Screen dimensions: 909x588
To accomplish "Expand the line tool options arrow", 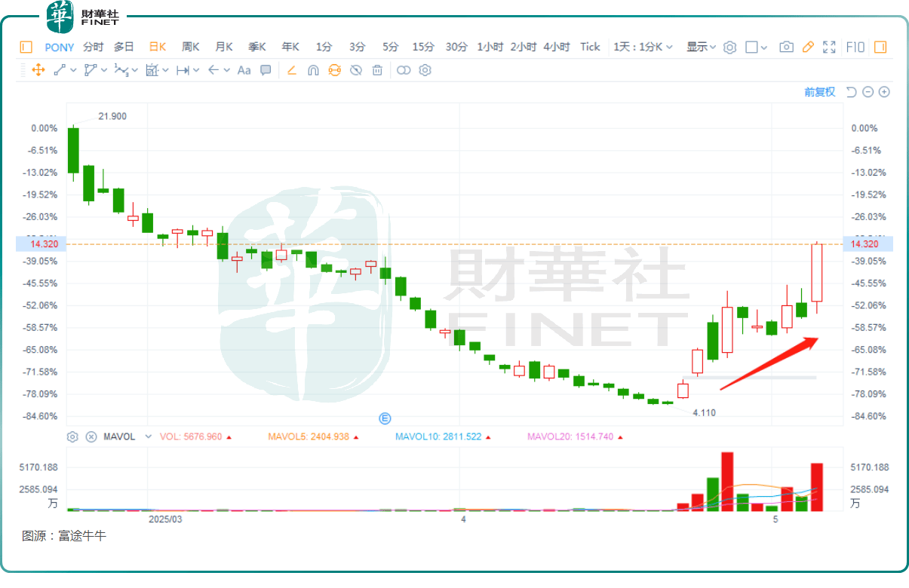I will (x=73, y=71).
